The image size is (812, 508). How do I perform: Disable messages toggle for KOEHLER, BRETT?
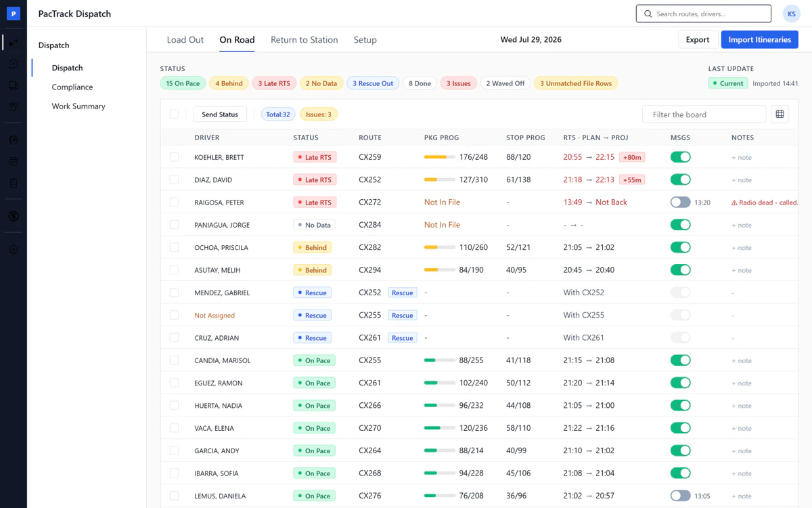click(680, 157)
